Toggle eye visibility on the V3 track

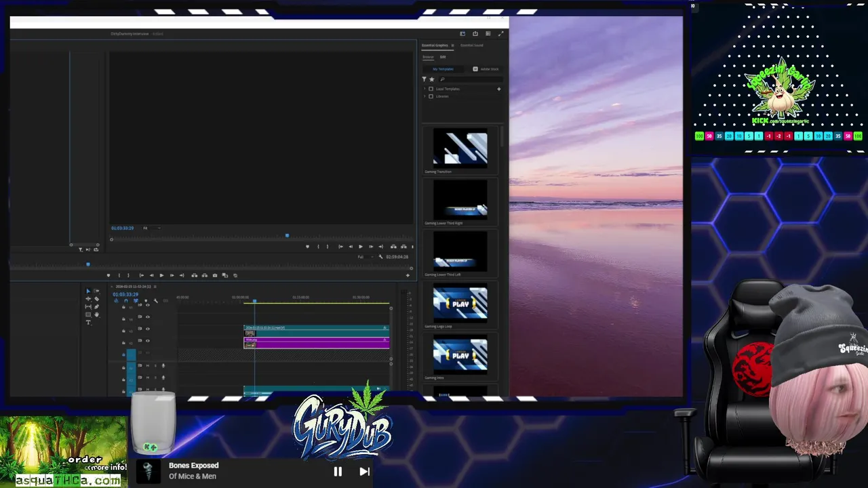[x=148, y=329]
